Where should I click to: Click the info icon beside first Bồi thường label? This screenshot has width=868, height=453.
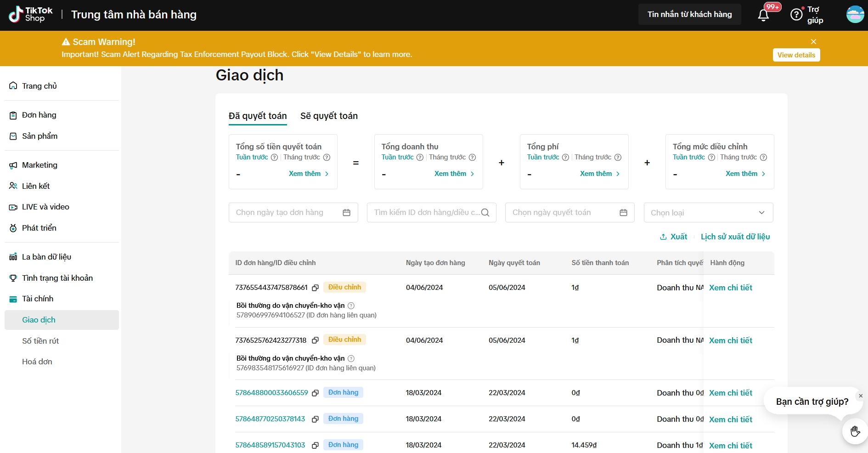click(351, 306)
